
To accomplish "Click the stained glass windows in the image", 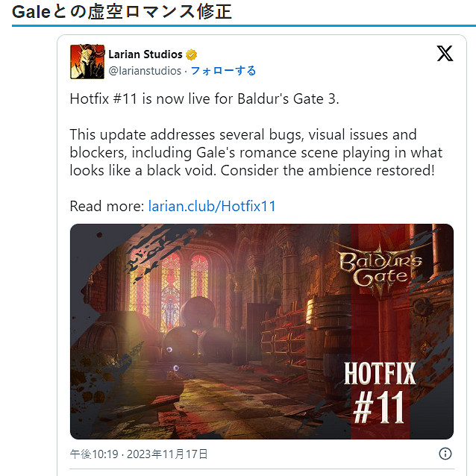I will pyautogui.click(x=170, y=287).
